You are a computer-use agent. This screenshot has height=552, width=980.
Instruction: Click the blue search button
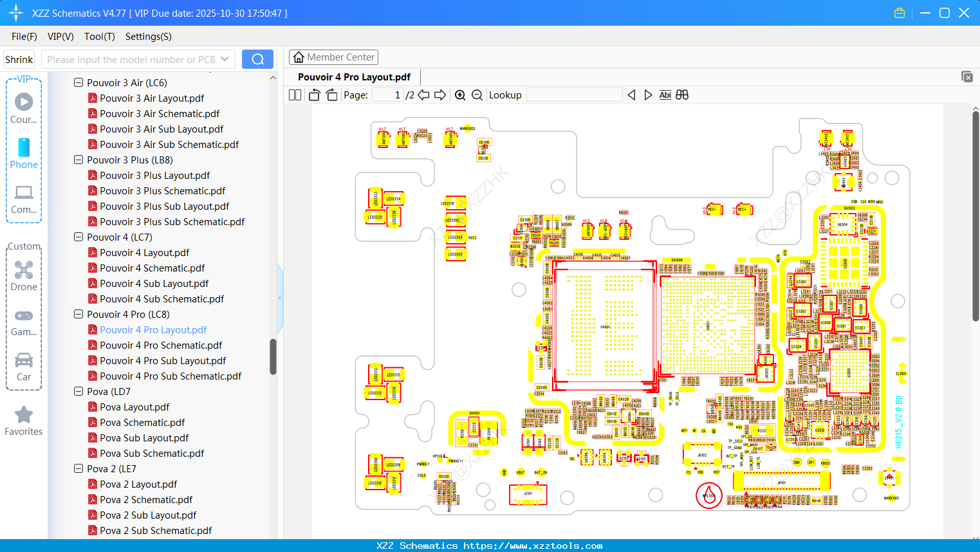click(x=257, y=59)
